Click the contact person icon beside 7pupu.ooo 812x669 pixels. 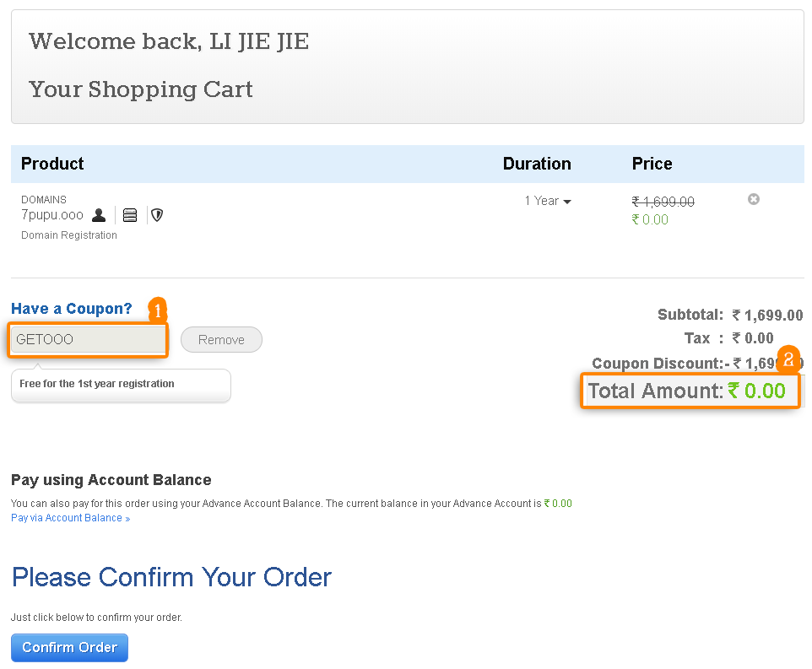(x=99, y=215)
